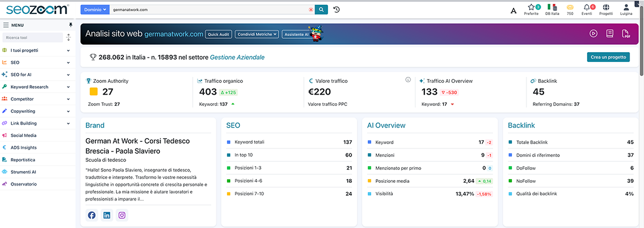The image size is (644, 228).
Task: Open the search history clock icon
Action: [336, 10]
